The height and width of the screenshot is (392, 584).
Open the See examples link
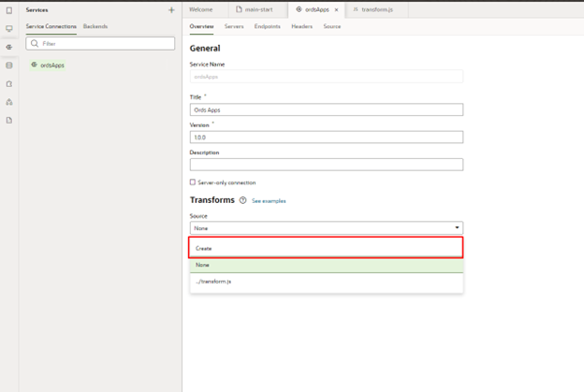[x=269, y=200]
